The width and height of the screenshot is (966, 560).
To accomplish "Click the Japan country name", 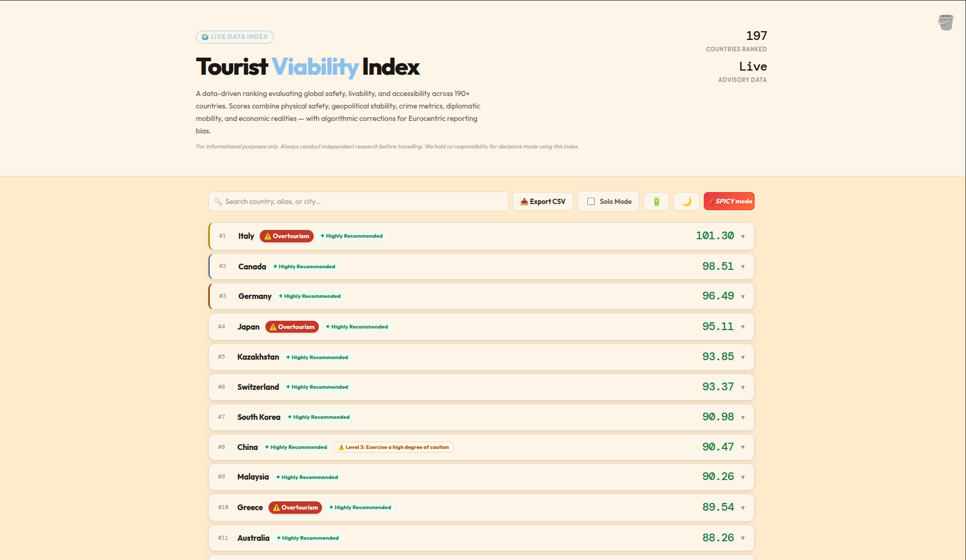I will tap(248, 327).
